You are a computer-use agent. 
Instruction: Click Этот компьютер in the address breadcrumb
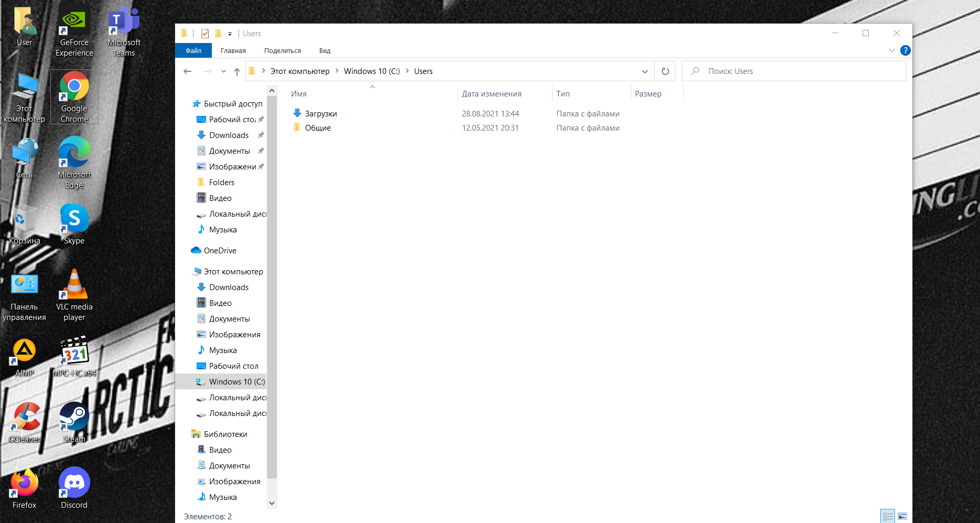click(x=300, y=71)
